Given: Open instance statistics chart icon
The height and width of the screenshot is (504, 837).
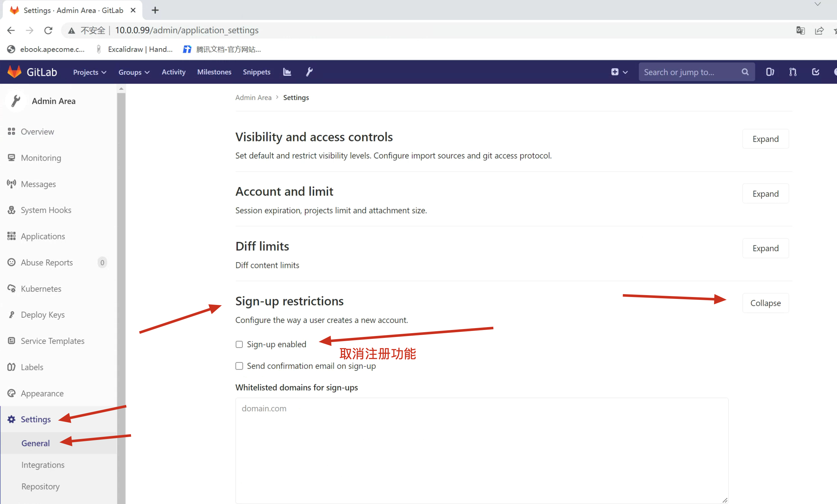Looking at the screenshot, I should pos(287,72).
